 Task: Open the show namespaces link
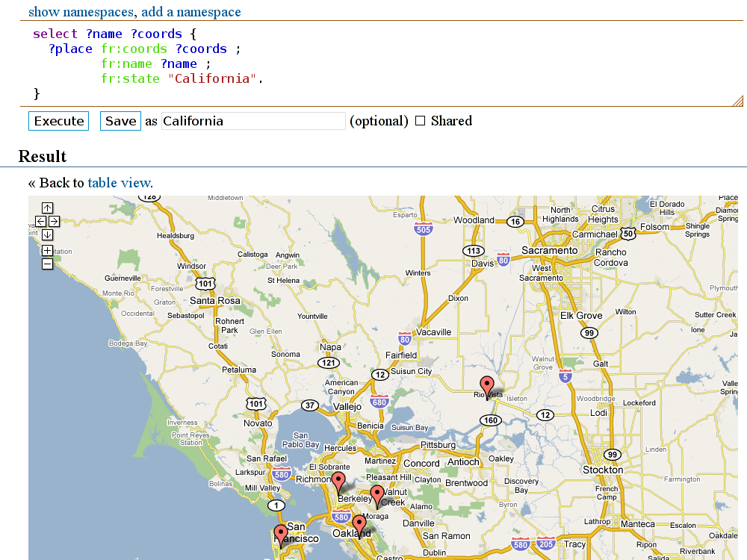coord(81,12)
